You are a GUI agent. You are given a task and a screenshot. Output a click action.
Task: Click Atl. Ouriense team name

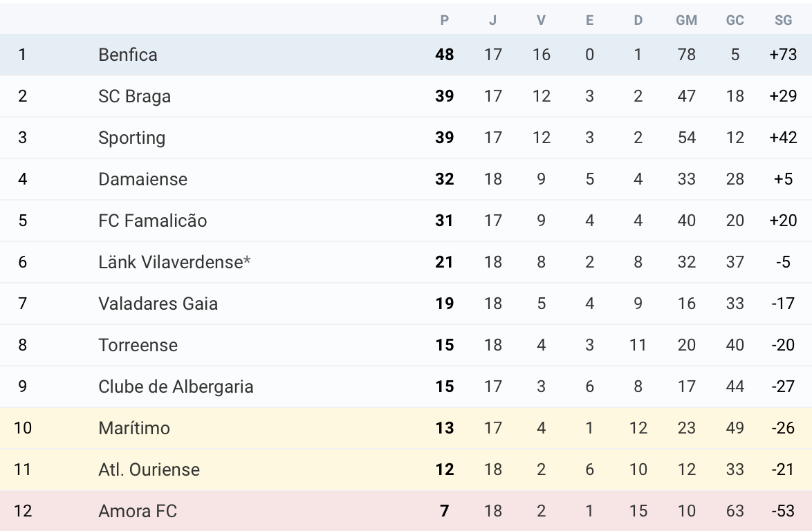pos(149,469)
